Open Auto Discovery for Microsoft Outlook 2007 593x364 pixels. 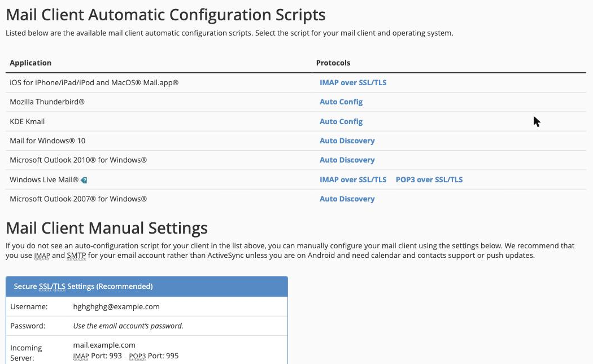click(x=347, y=199)
